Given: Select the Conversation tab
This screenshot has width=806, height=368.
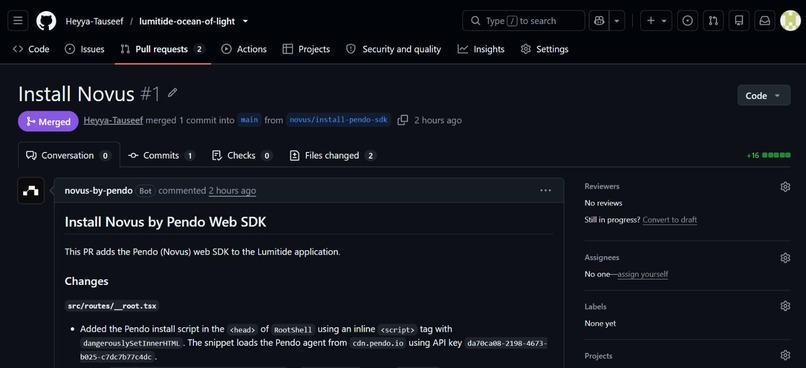Looking at the screenshot, I should tap(69, 155).
